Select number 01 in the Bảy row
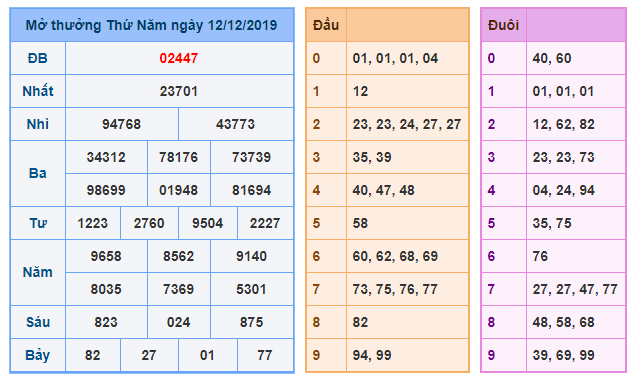This screenshot has height=381, width=637. (208, 355)
